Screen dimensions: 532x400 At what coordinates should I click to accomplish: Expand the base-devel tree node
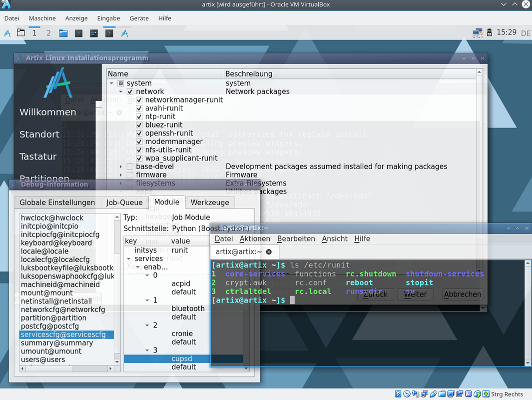(x=121, y=166)
